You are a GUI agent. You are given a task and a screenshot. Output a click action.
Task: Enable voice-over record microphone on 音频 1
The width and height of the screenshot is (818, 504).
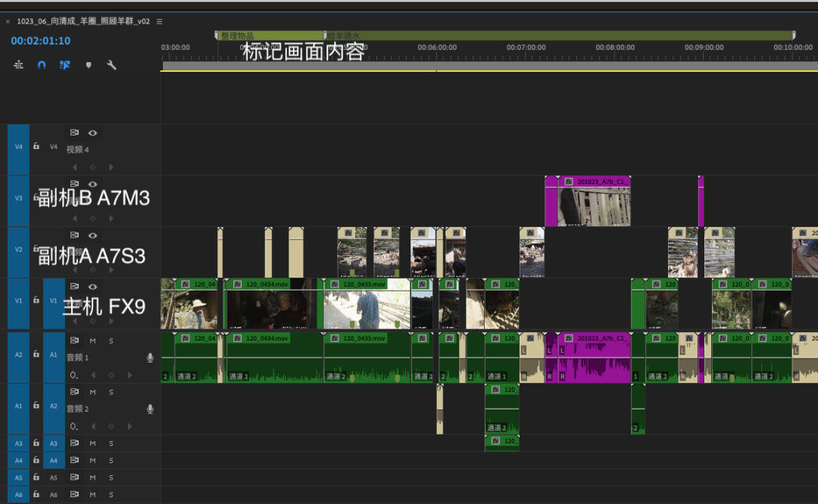click(x=150, y=357)
